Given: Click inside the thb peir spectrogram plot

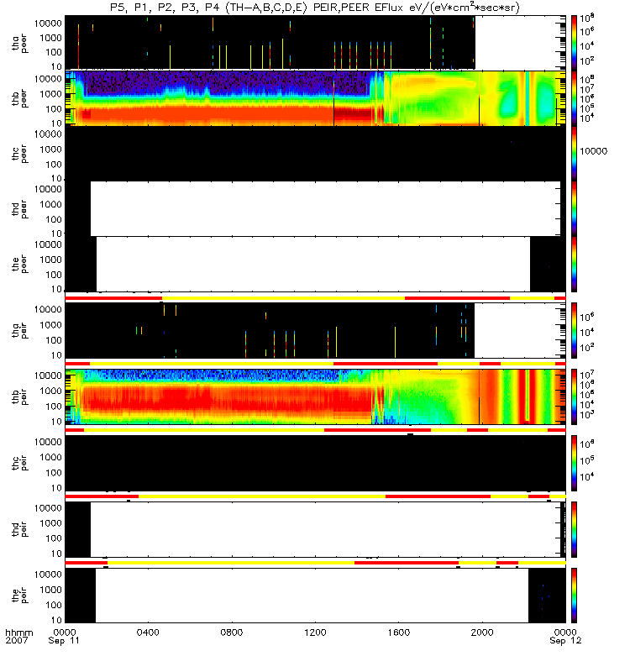Looking at the screenshot, I should click(x=315, y=396).
